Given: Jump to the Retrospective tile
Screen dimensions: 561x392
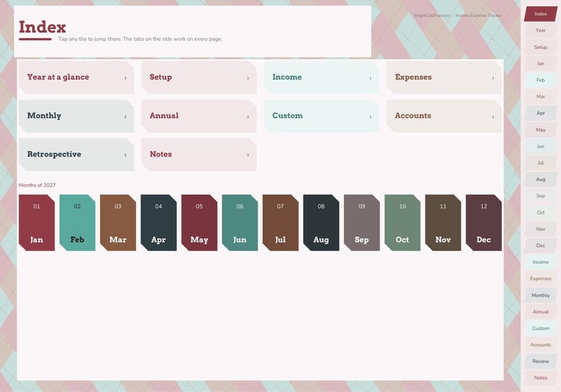Looking at the screenshot, I should [x=76, y=155].
